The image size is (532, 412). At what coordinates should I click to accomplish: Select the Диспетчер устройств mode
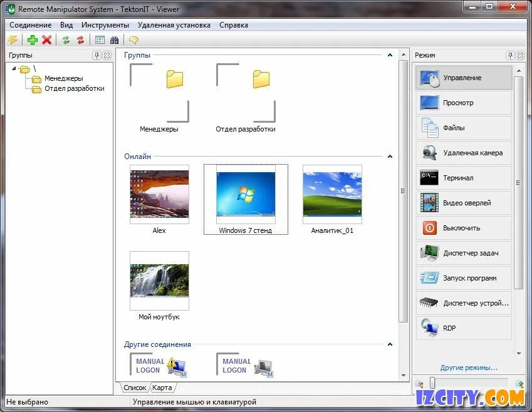[x=464, y=303]
